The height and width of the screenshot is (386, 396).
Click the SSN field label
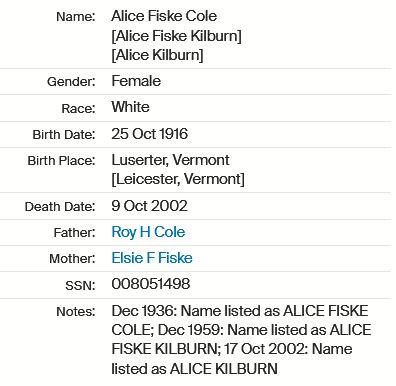(80, 285)
